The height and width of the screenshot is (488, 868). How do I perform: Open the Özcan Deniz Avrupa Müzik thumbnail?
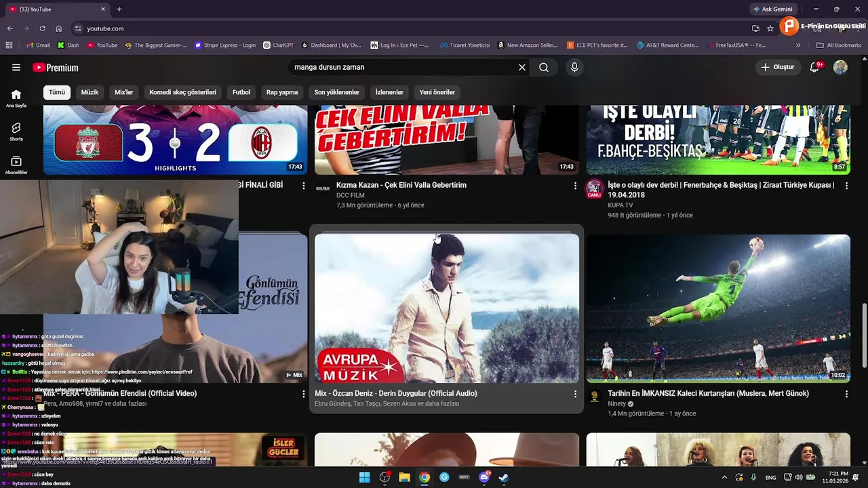(x=447, y=308)
